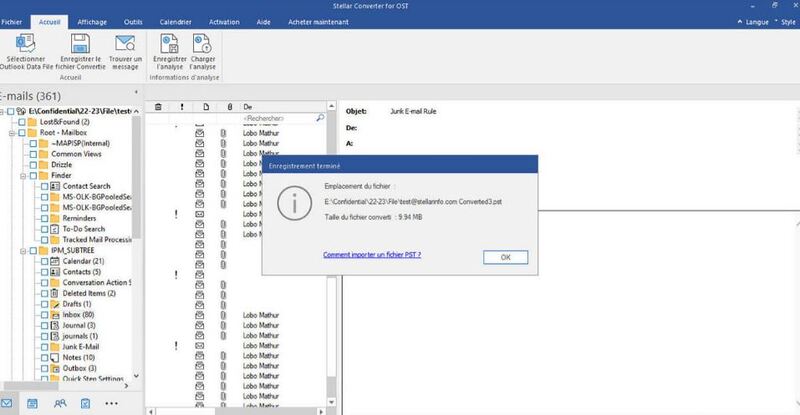Select Drafts (1) folder icon
The width and height of the screenshot is (800, 415).
tap(55, 304)
